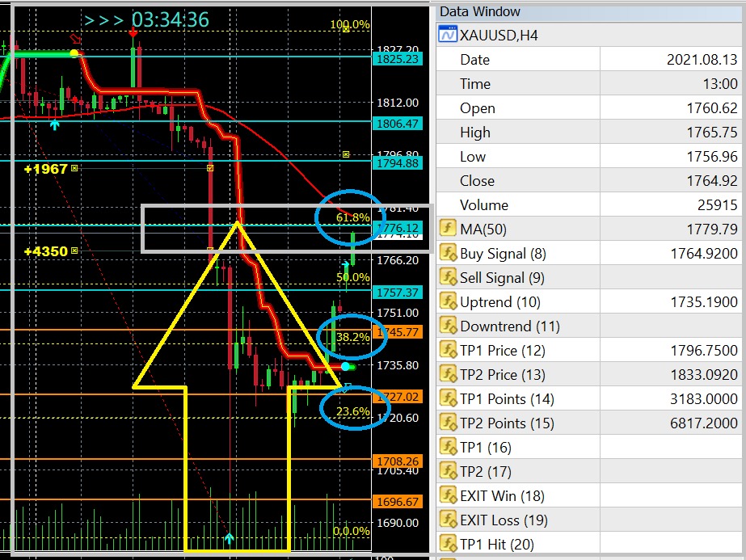Click the 1745.77 orange price label
The height and width of the screenshot is (560, 746).
(396, 332)
